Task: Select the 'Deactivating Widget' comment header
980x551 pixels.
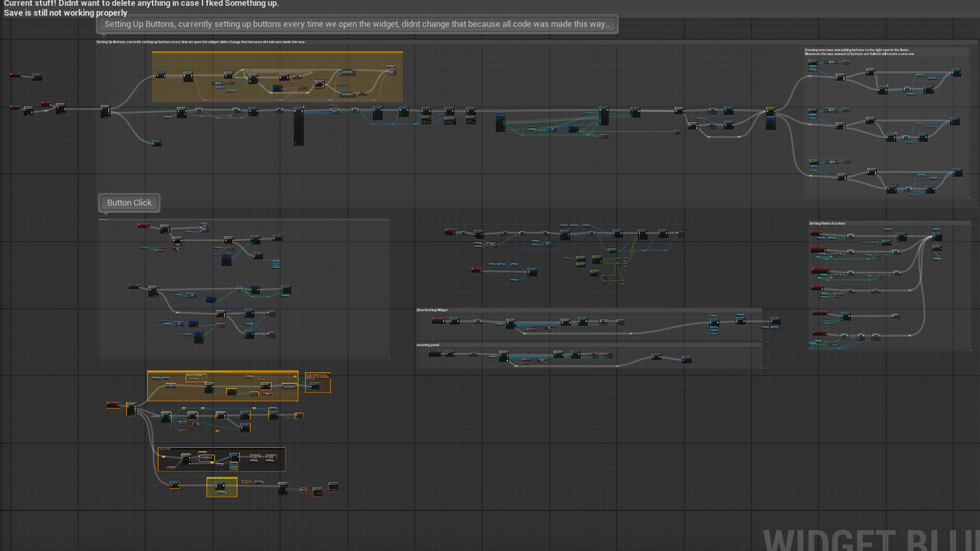Action: click(432, 310)
